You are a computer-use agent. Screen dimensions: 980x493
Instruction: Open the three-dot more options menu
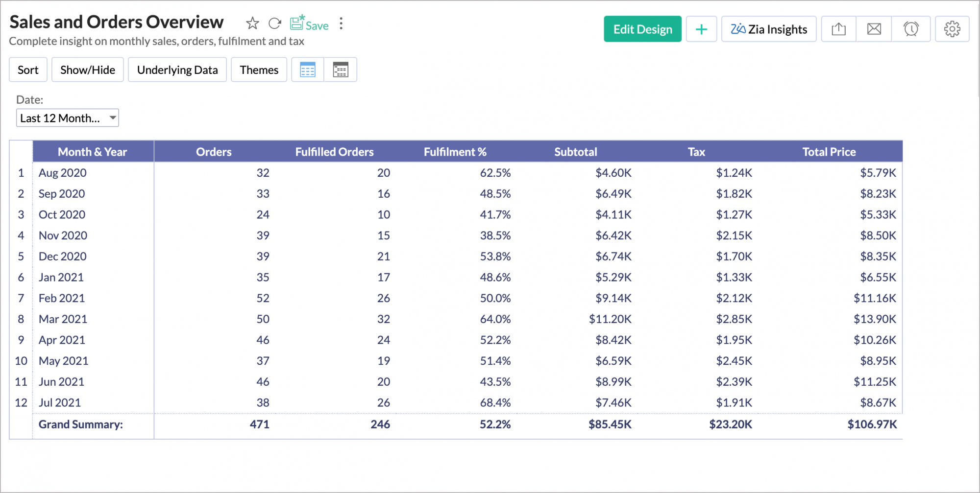pos(341,23)
